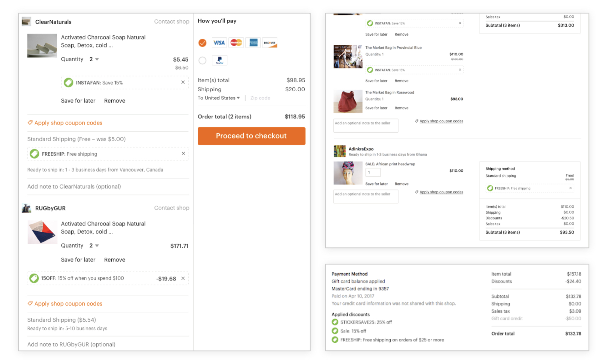
Task: Click Remove on ClearNaturals charcoal soap
Action: [x=114, y=100]
